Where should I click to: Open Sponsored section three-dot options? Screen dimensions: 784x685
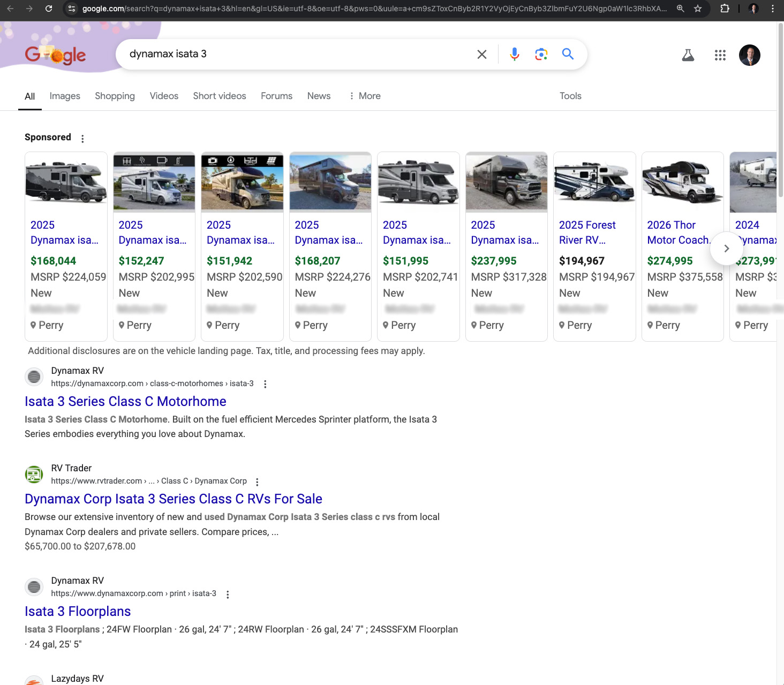click(82, 139)
